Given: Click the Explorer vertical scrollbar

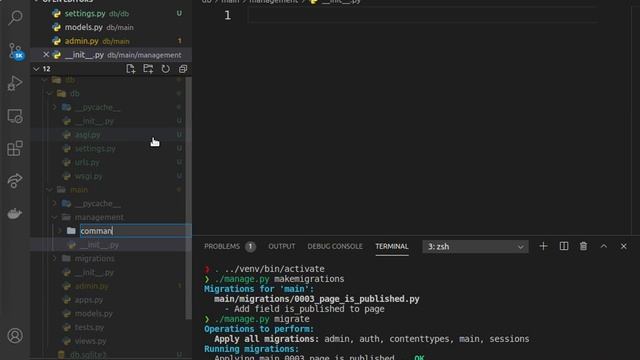Looking at the screenshot, I should [189, 198].
